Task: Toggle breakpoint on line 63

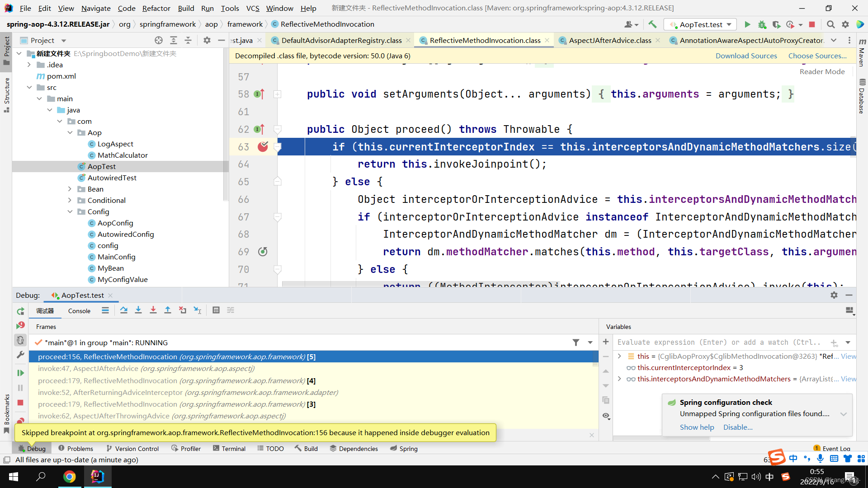Action: 263,146
